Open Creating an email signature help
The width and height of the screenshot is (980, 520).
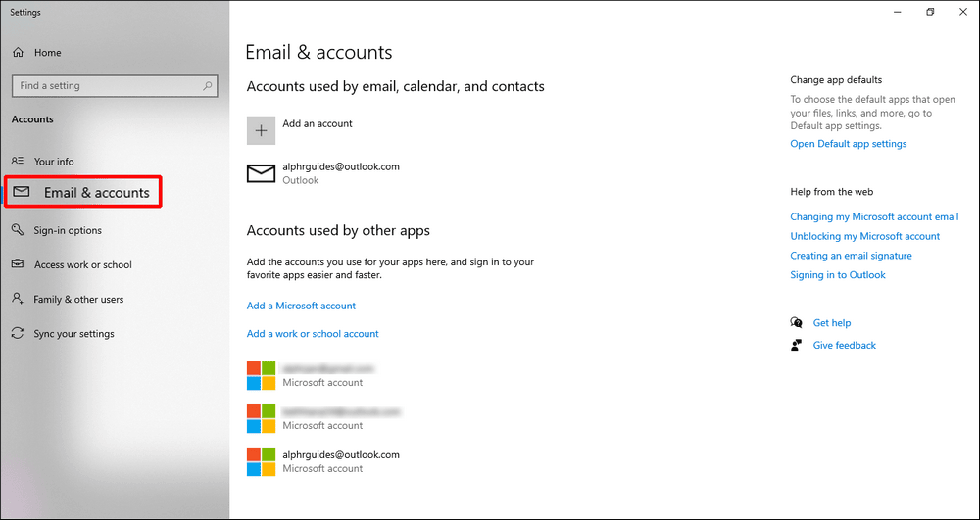coord(851,256)
